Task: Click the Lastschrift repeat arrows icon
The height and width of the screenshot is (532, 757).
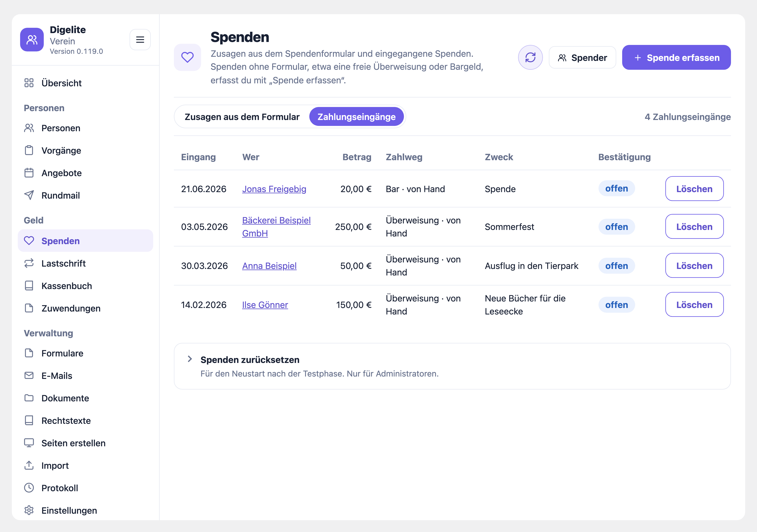Action: click(29, 263)
